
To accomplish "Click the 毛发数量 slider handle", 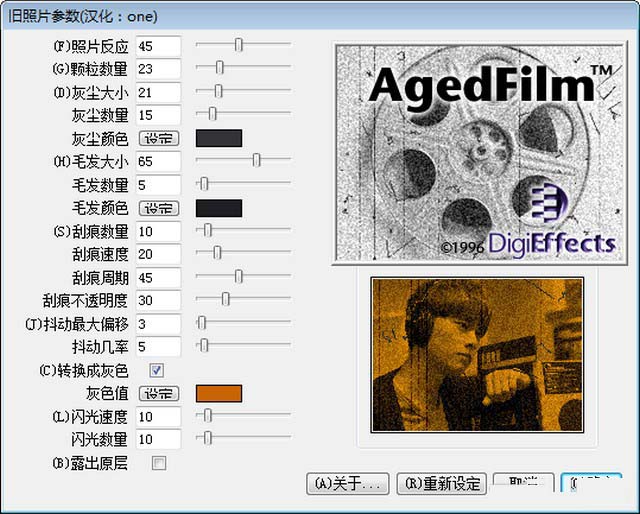I will click(204, 184).
